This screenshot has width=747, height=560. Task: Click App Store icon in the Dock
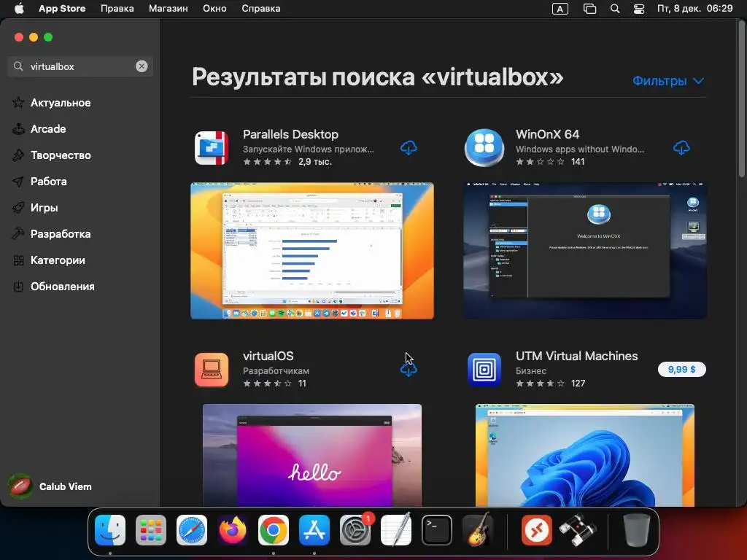pos(314,530)
